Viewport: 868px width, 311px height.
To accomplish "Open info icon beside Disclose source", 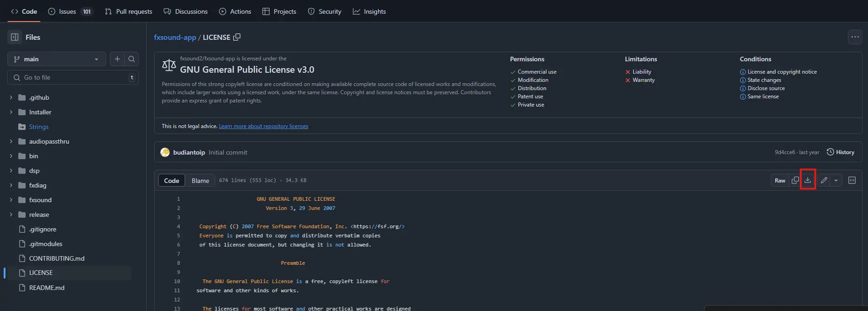I will (x=743, y=89).
